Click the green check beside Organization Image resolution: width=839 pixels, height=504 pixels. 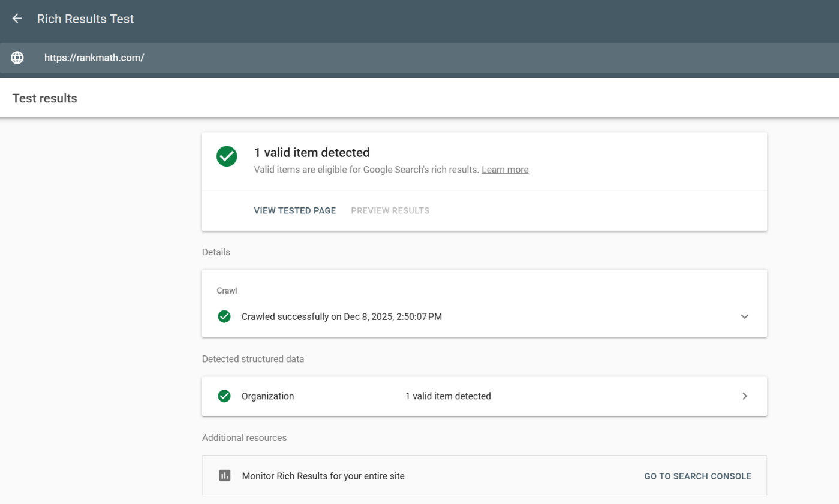point(224,396)
